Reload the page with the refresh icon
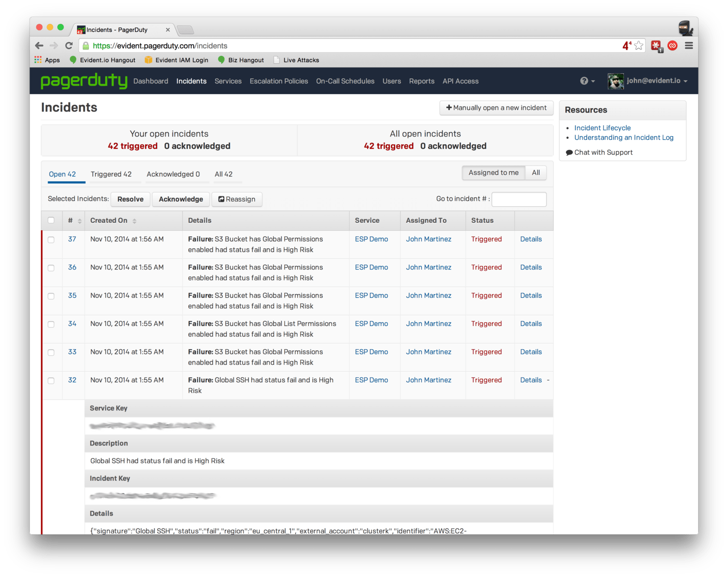Image resolution: width=728 pixels, height=577 pixels. click(x=69, y=46)
